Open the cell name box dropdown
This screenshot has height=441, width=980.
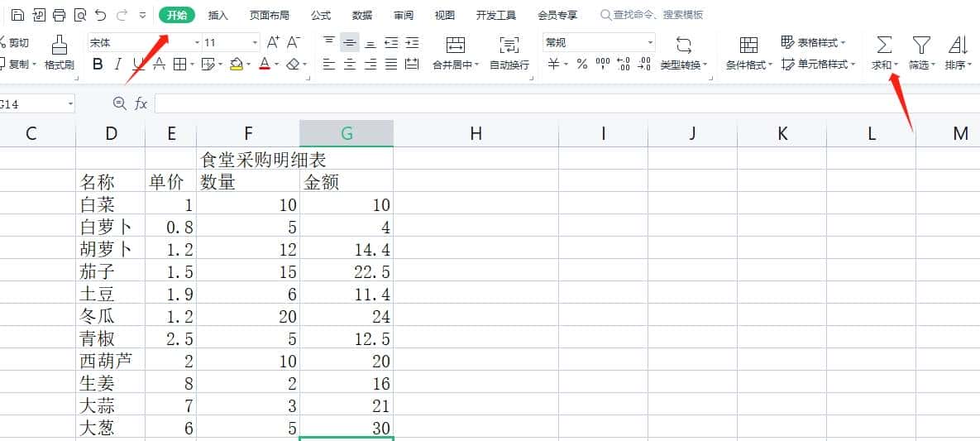(x=70, y=104)
